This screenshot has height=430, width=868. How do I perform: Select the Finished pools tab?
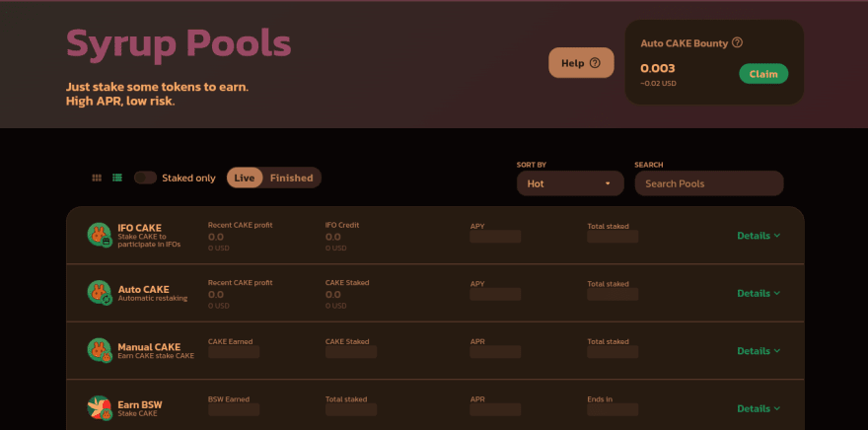pos(291,178)
